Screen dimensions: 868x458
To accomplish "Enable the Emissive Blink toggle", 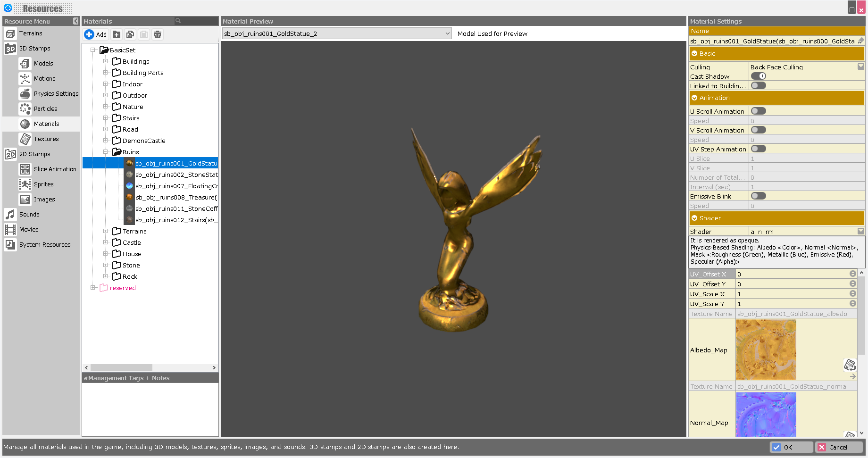I will (x=759, y=196).
